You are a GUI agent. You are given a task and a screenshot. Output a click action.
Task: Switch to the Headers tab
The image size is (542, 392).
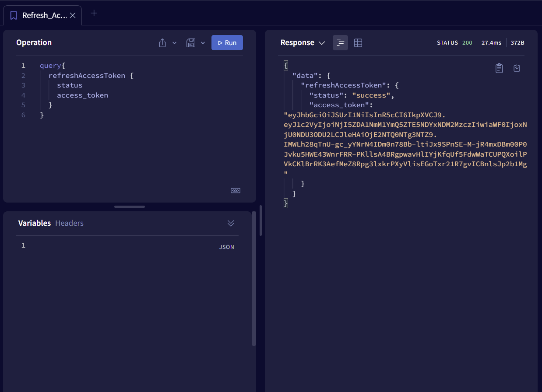pos(69,223)
